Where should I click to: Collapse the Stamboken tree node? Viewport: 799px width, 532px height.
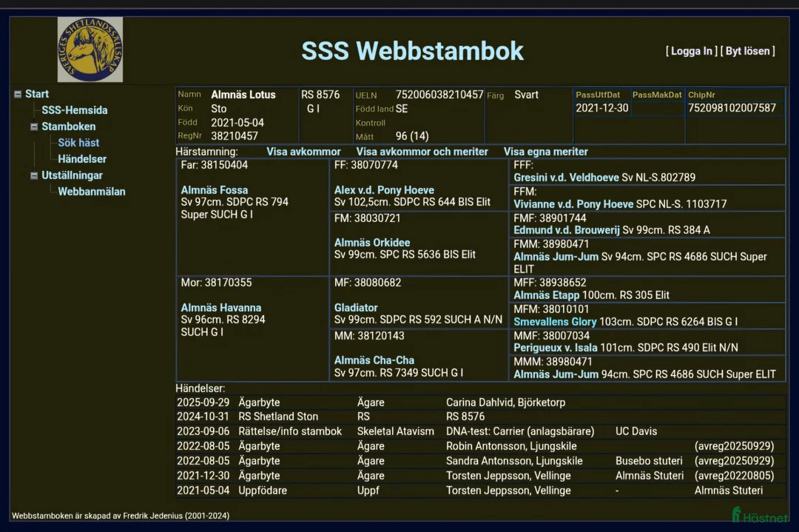pyautogui.click(x=34, y=127)
